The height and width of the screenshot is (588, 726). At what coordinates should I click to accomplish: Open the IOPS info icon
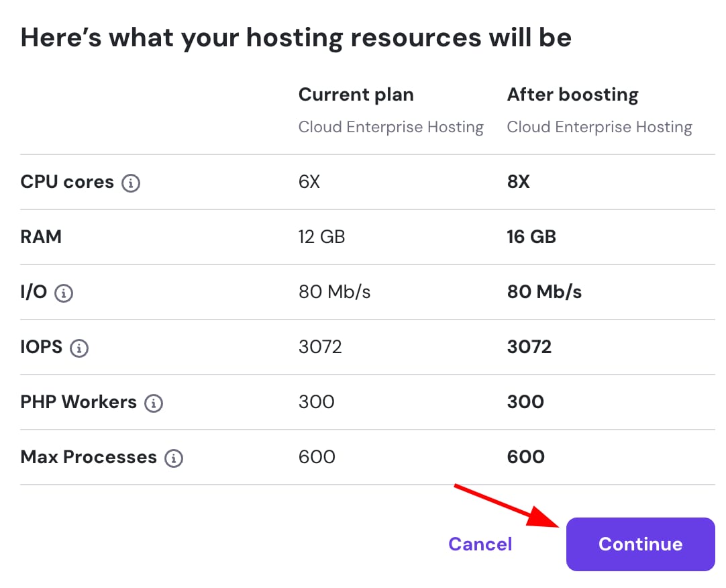(x=79, y=348)
